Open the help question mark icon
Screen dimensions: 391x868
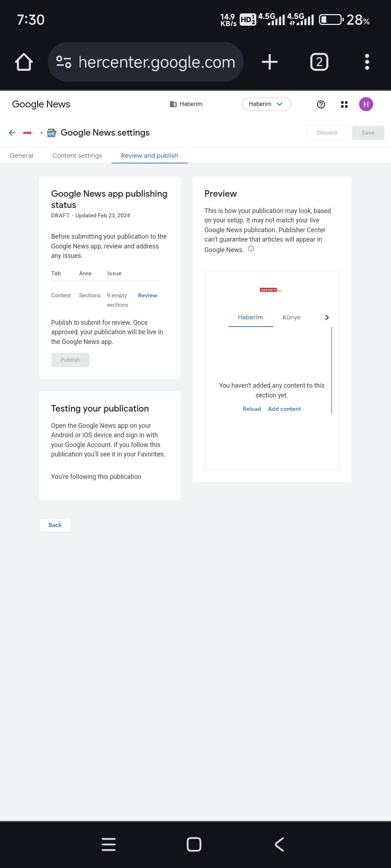tap(321, 105)
